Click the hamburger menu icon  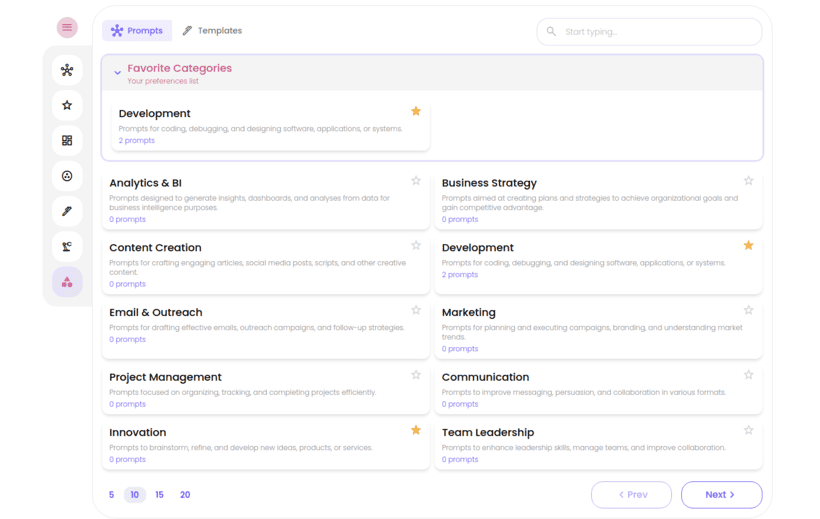(x=67, y=28)
